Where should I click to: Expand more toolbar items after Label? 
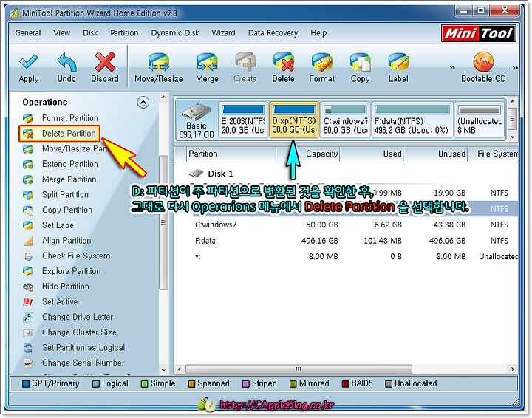click(x=451, y=68)
